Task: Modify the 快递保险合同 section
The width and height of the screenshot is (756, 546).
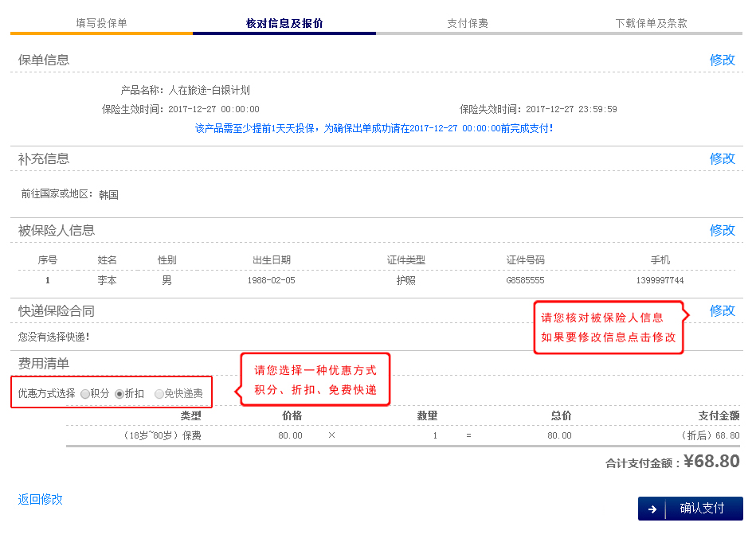Action: pos(722,310)
